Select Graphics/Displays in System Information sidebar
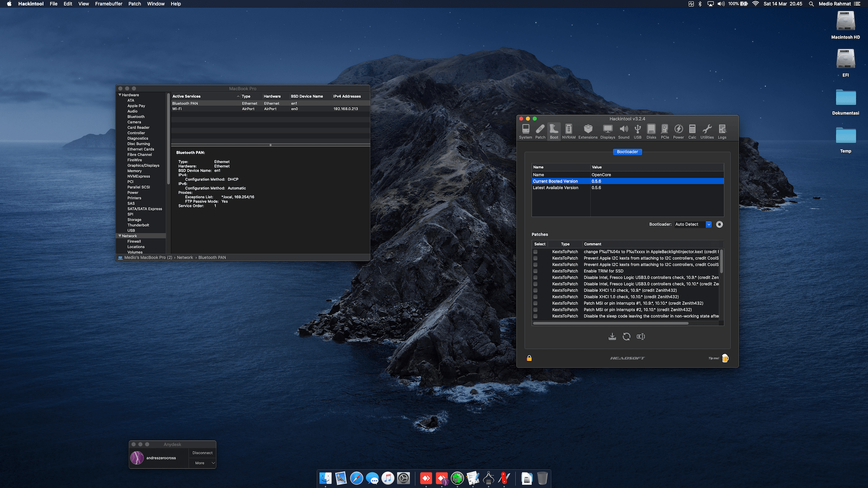Screen dimensions: 868x488 (x=143, y=165)
